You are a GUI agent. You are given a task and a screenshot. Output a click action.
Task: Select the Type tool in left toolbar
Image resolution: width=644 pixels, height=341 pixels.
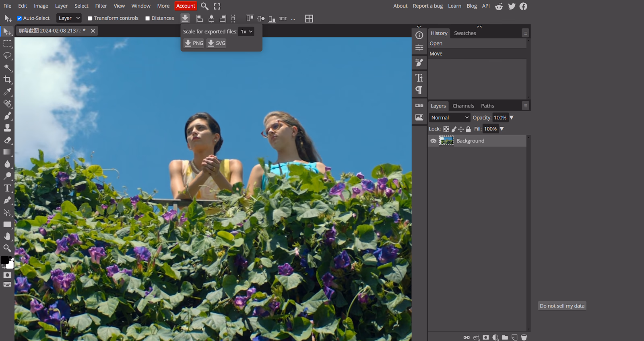coord(7,188)
